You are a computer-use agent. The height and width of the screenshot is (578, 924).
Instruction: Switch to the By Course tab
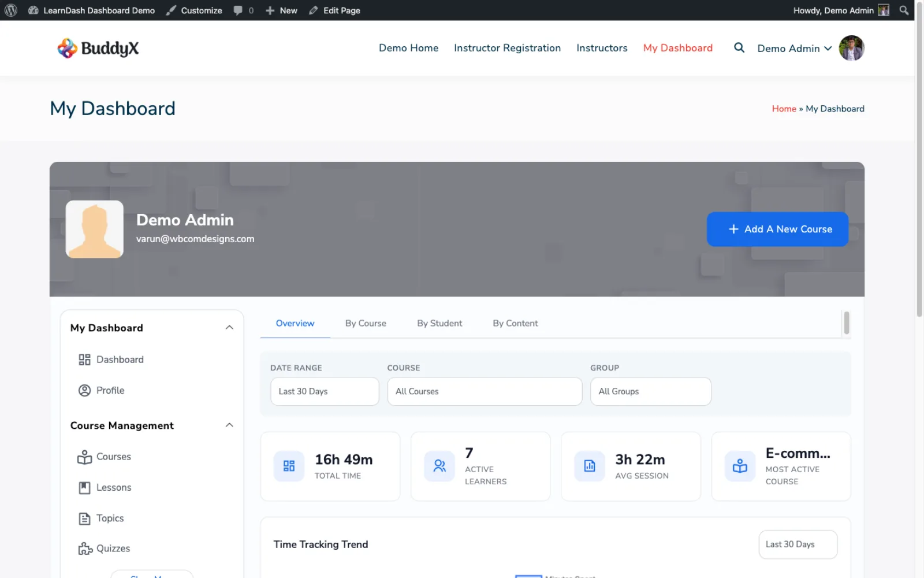pos(366,323)
